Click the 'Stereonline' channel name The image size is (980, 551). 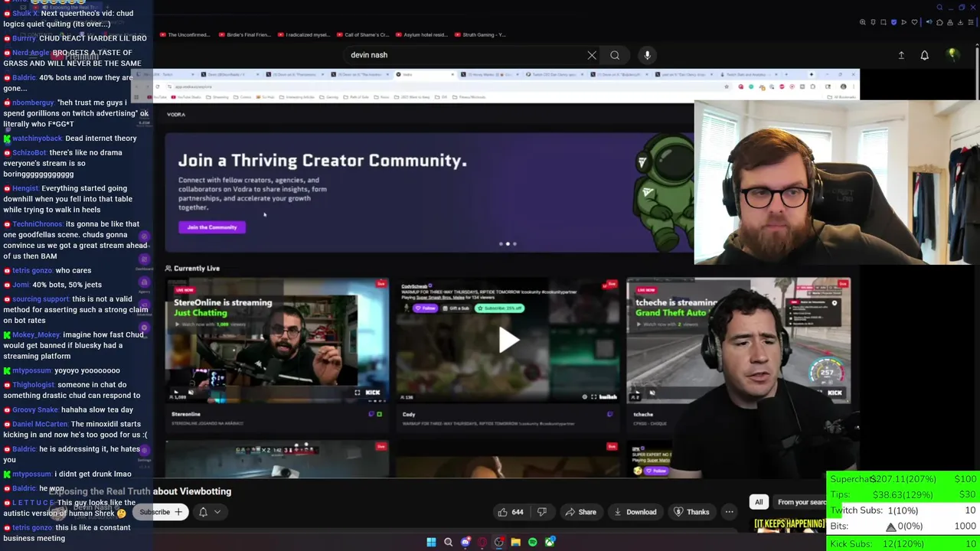[x=186, y=414]
